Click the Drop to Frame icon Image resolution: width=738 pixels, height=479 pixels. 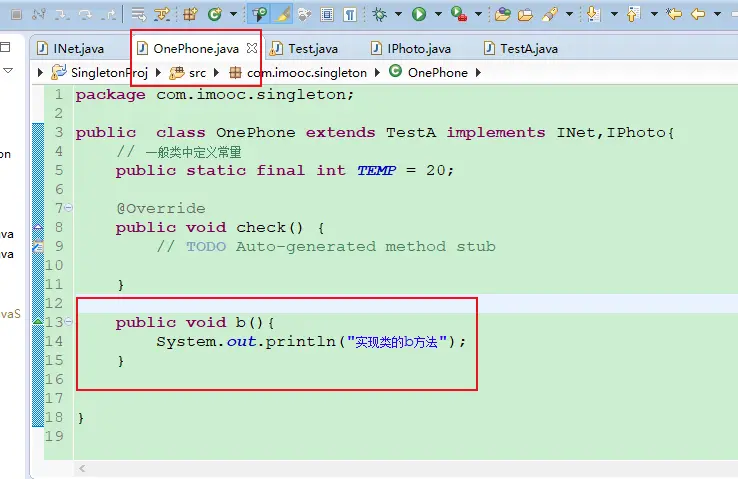[138, 15]
